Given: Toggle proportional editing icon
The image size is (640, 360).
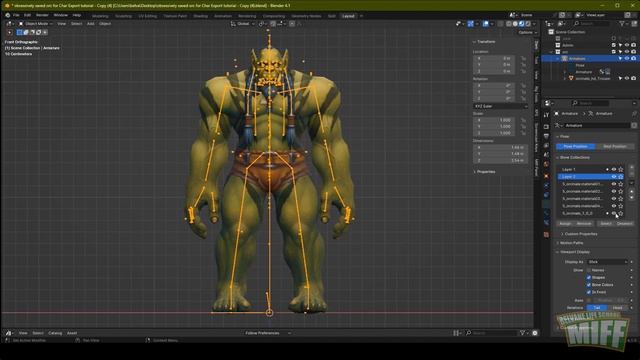Looking at the screenshot, I should pos(292,24).
